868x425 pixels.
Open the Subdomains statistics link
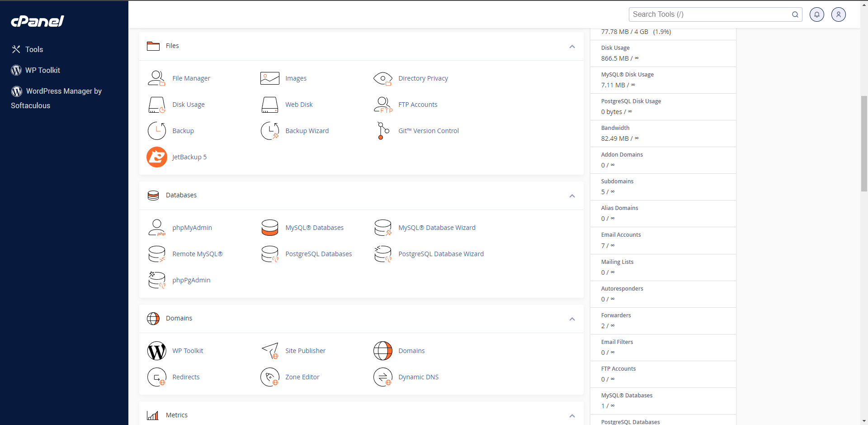[617, 181]
